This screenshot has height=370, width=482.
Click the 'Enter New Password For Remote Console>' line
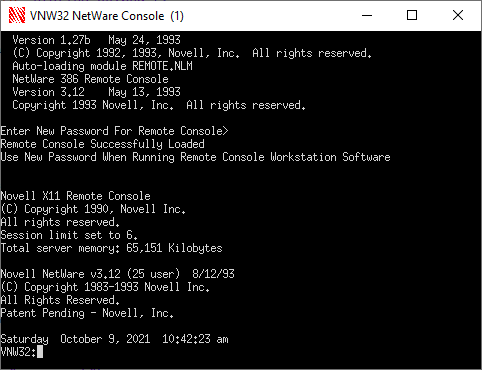114,131
